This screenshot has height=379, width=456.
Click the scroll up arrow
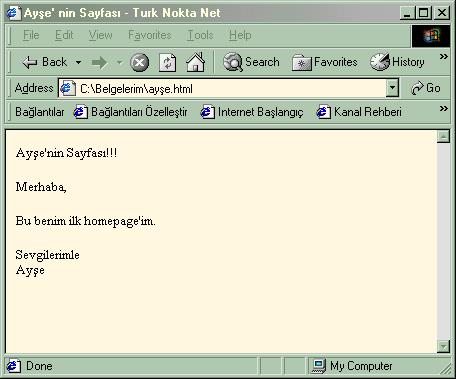pos(443,136)
